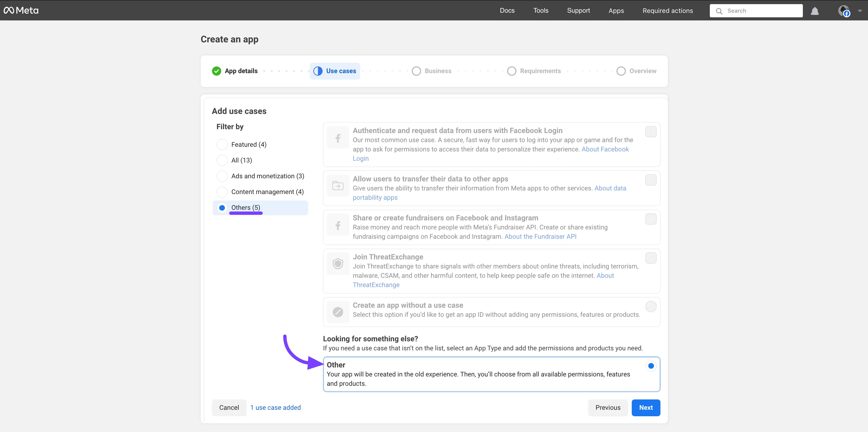Click the magnifier icon in search box

[719, 11]
